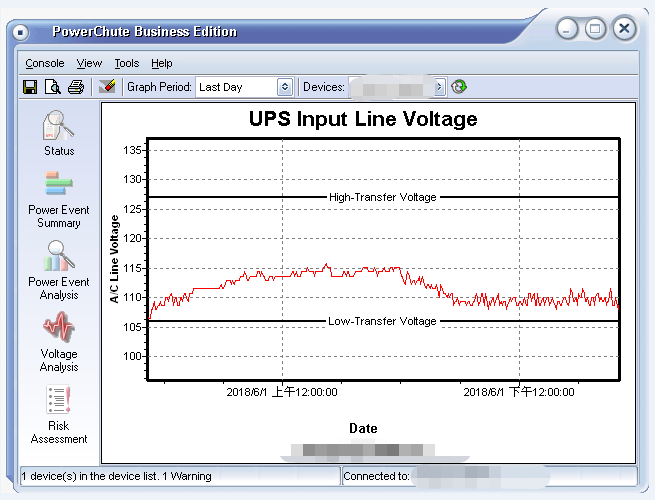This screenshot has width=655, height=500.
Task: Click the eraser clear-graph toolbar icon
Action: [107, 86]
